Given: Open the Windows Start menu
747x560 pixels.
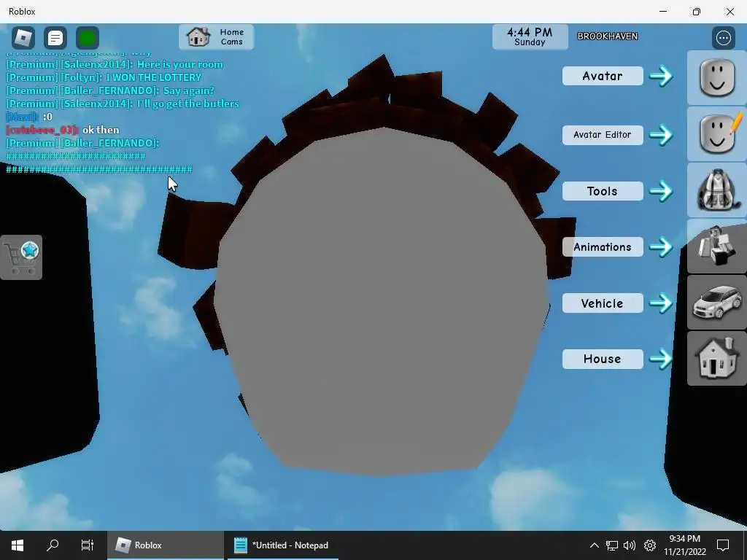Looking at the screenshot, I should click(x=18, y=545).
